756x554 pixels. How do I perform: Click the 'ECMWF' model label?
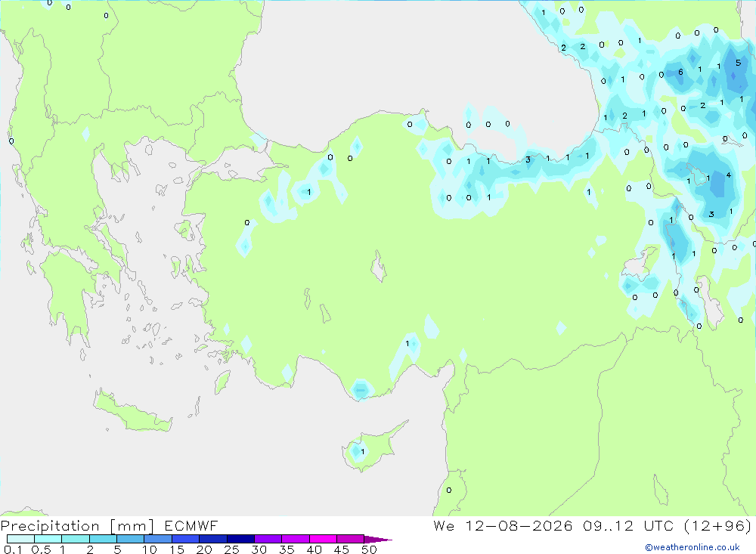pos(191,526)
